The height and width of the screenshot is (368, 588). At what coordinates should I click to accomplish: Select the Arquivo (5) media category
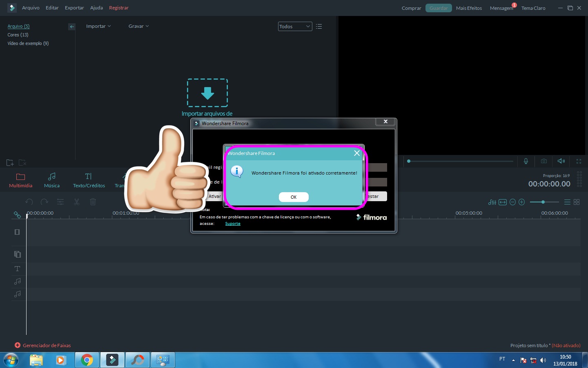point(18,26)
